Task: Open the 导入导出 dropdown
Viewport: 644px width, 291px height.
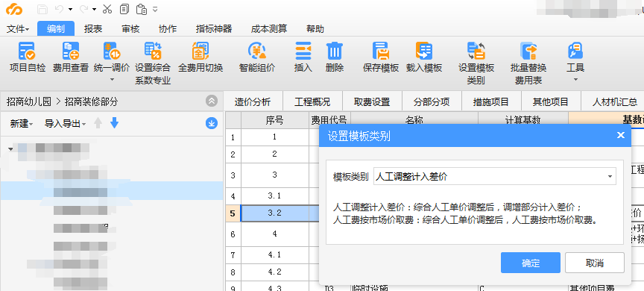Action: coord(66,123)
